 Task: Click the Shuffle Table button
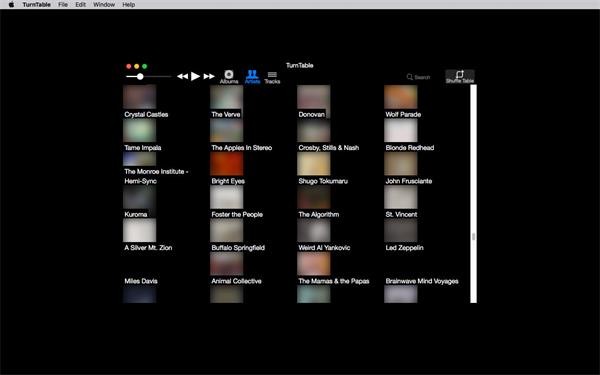(460, 77)
